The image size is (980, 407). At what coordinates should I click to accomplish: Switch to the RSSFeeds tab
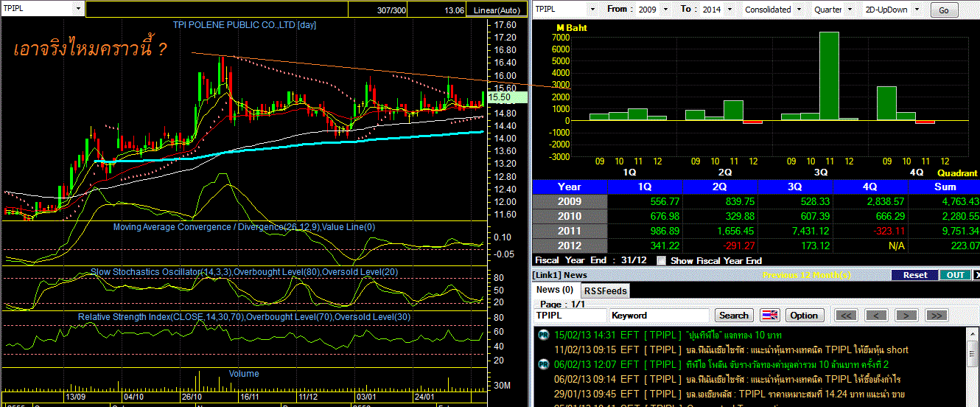click(605, 291)
